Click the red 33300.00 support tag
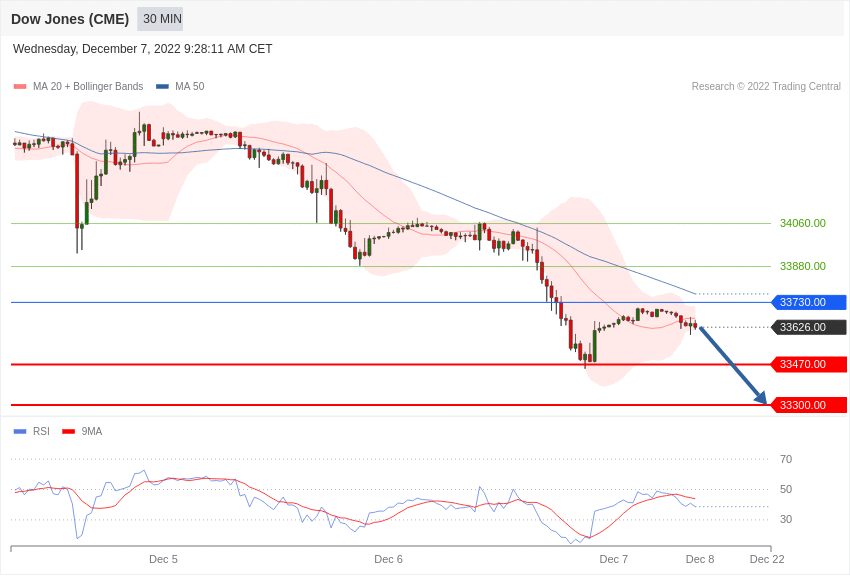850x576 pixels. pyautogui.click(x=808, y=405)
